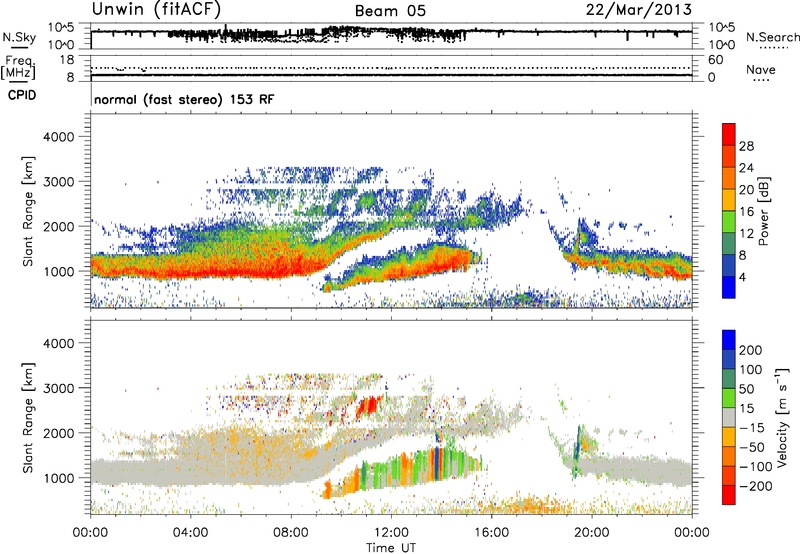Click the '08:00' time tick label
The image size is (800, 554).
(x=291, y=533)
